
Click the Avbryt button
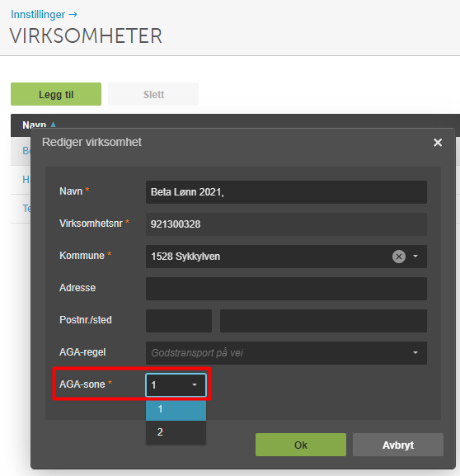coord(398,445)
